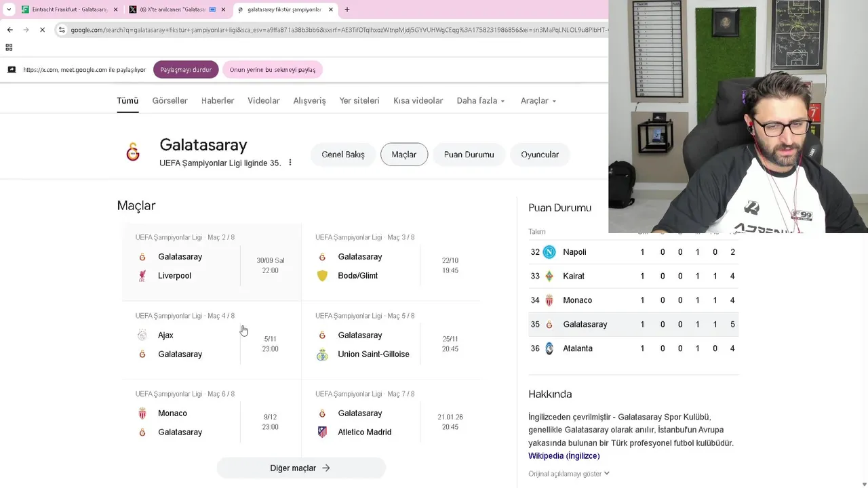Click the Galatasaray logo in standings row 35
This screenshot has width=868, height=488.
point(549,325)
